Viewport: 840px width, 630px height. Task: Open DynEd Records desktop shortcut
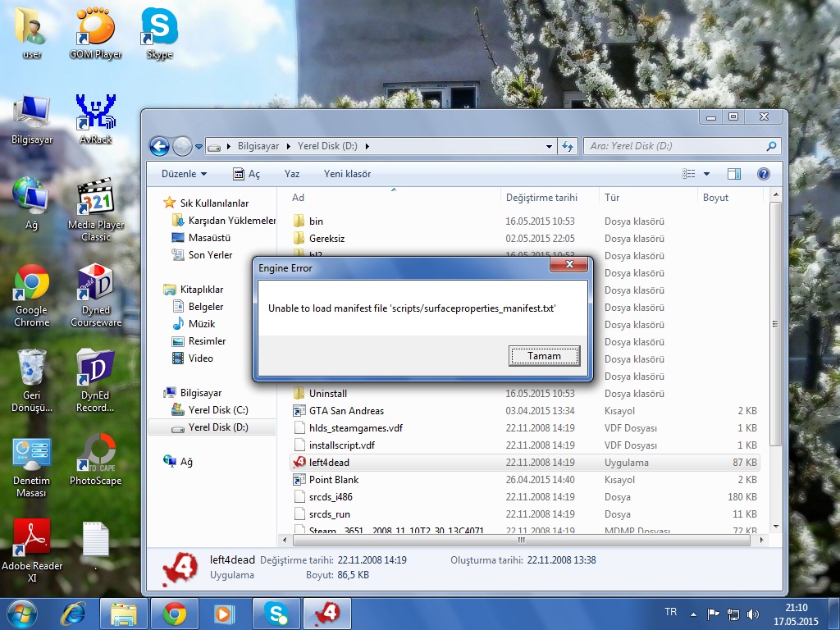[x=95, y=381]
